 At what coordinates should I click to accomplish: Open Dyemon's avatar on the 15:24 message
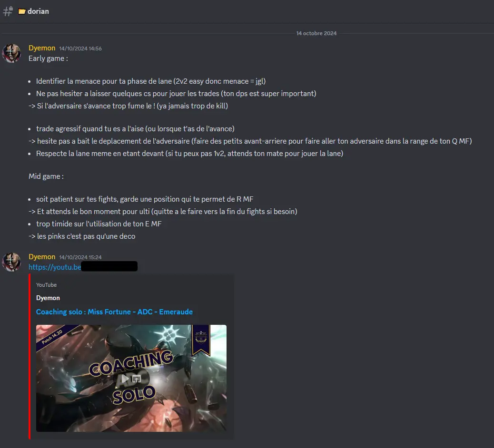tap(11, 262)
